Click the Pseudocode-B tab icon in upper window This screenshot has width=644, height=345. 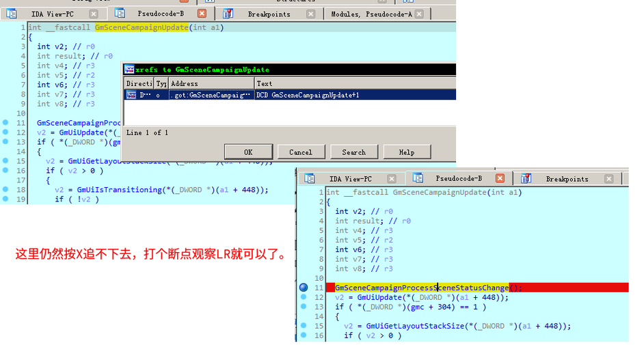pyautogui.click(x=120, y=14)
